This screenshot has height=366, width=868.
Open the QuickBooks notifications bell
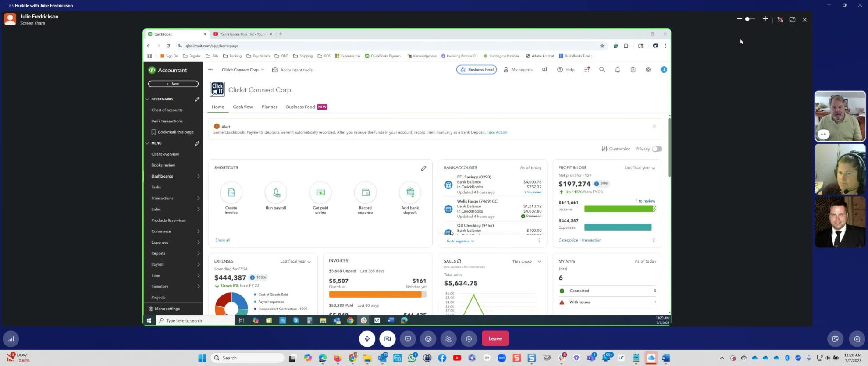point(617,70)
